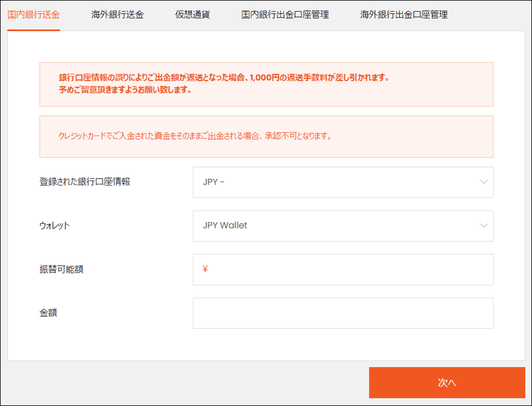Click the 登録された銀行口座情報 label
The width and height of the screenshot is (532, 406).
[x=84, y=181]
